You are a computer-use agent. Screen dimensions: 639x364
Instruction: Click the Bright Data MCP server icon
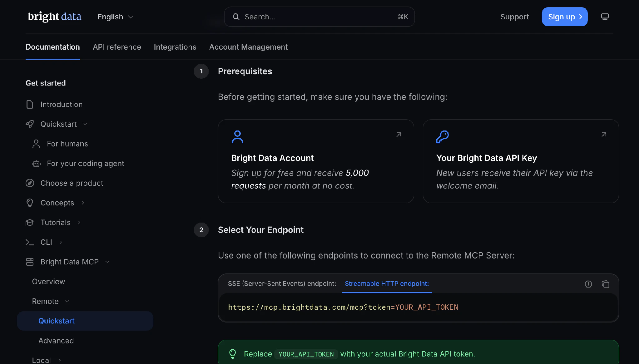click(x=30, y=262)
